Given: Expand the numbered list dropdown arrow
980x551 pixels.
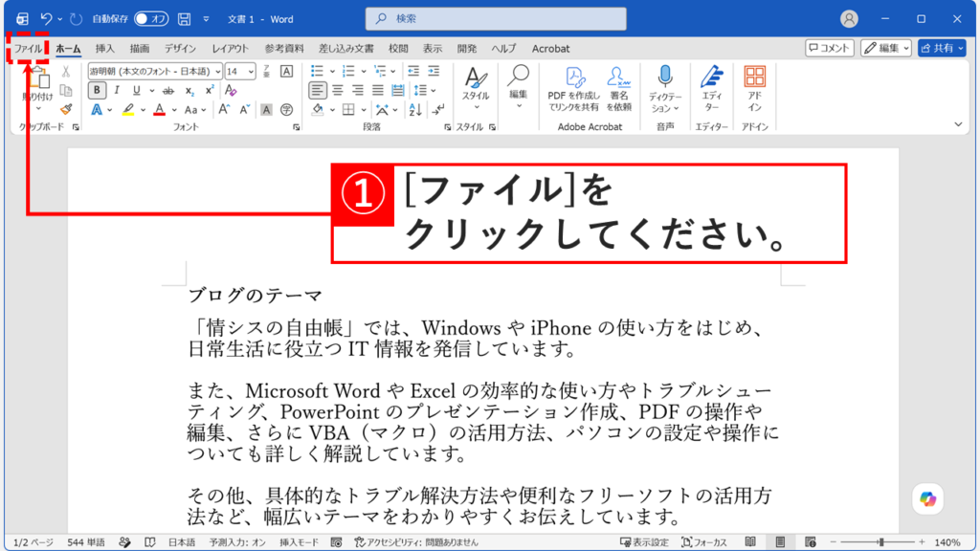Looking at the screenshot, I should (x=363, y=71).
